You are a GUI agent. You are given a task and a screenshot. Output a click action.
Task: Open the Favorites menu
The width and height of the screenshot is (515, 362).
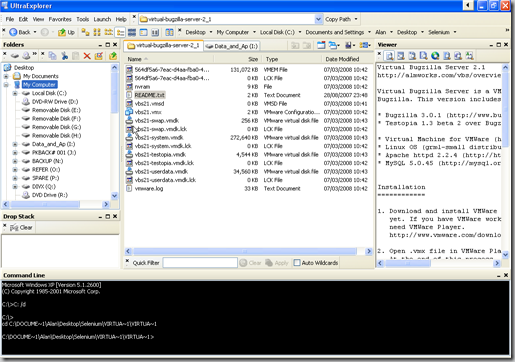pyautogui.click(x=60, y=19)
